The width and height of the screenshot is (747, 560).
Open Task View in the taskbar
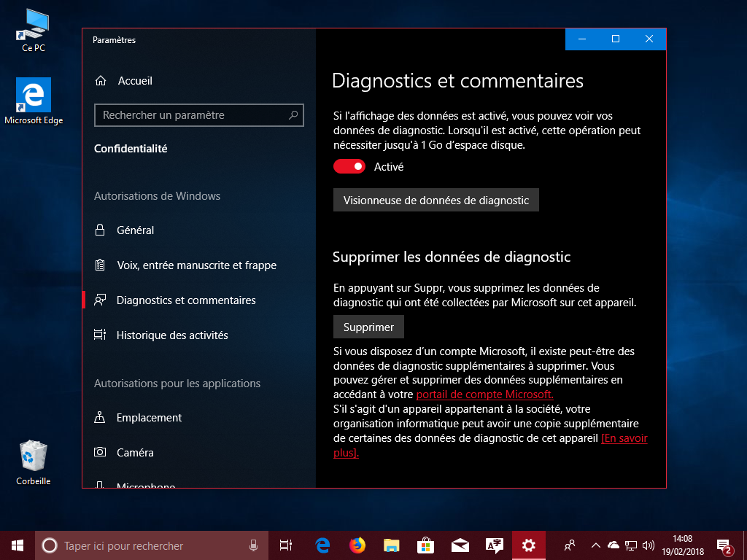coord(286,545)
